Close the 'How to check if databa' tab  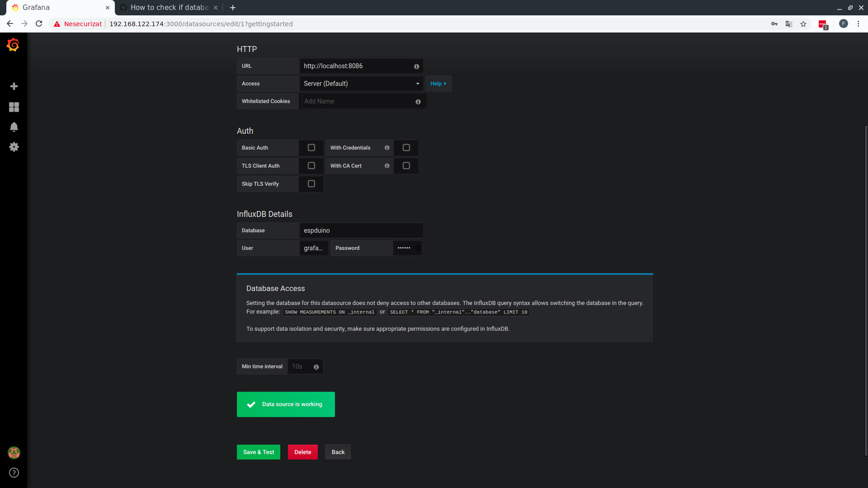216,8
